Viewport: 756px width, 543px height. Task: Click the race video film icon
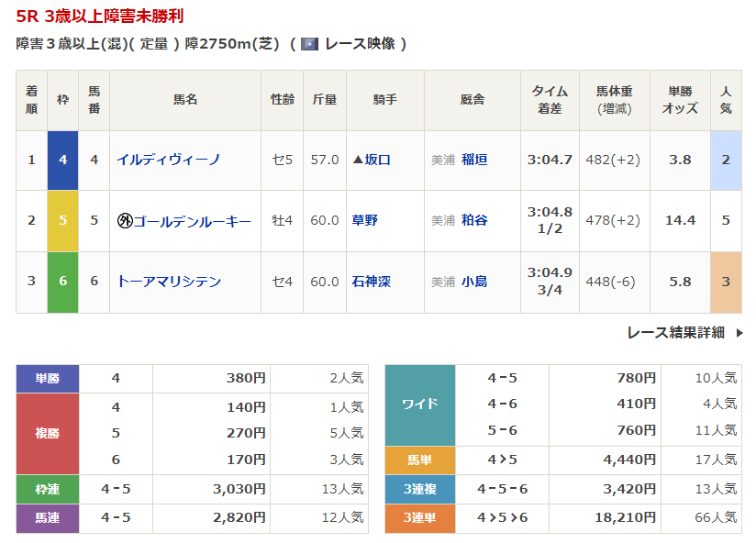point(310,43)
